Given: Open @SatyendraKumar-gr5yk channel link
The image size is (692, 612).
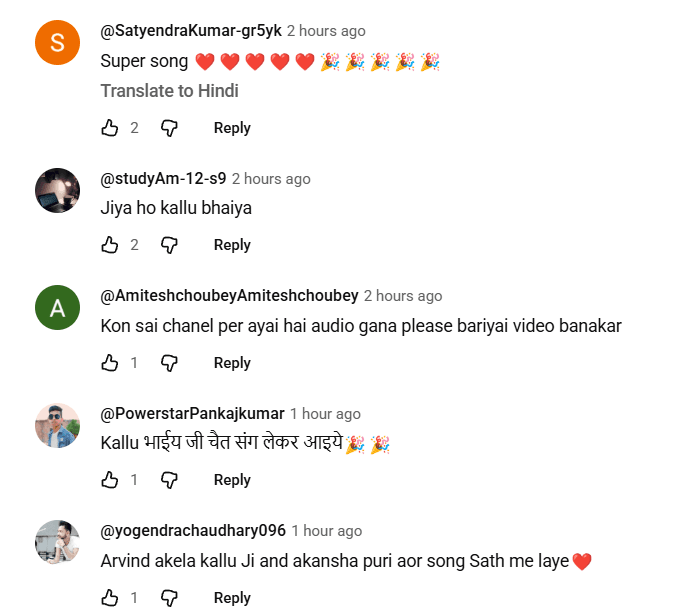Looking at the screenshot, I should pyautogui.click(x=191, y=31).
